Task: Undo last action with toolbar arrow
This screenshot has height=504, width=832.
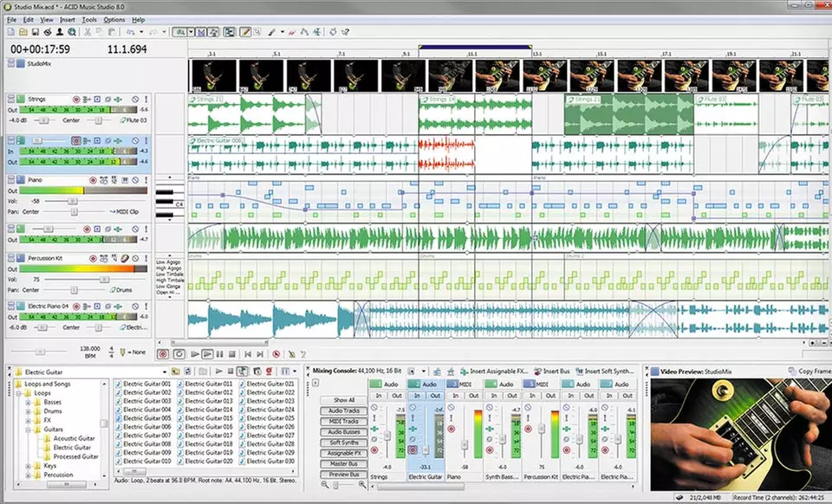Action: tap(130, 32)
